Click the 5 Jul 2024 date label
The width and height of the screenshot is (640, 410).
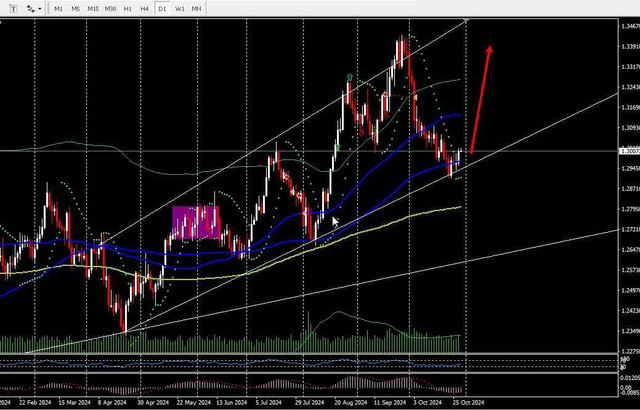point(270,402)
